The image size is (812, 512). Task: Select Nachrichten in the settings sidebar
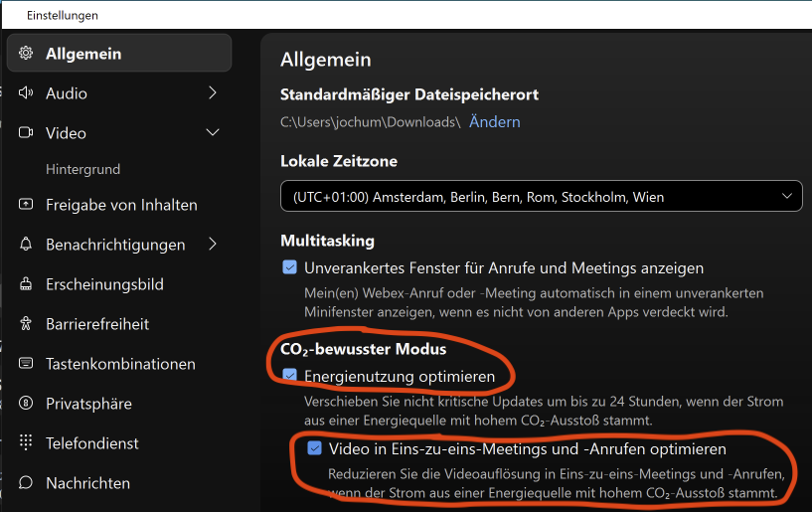[x=87, y=483]
